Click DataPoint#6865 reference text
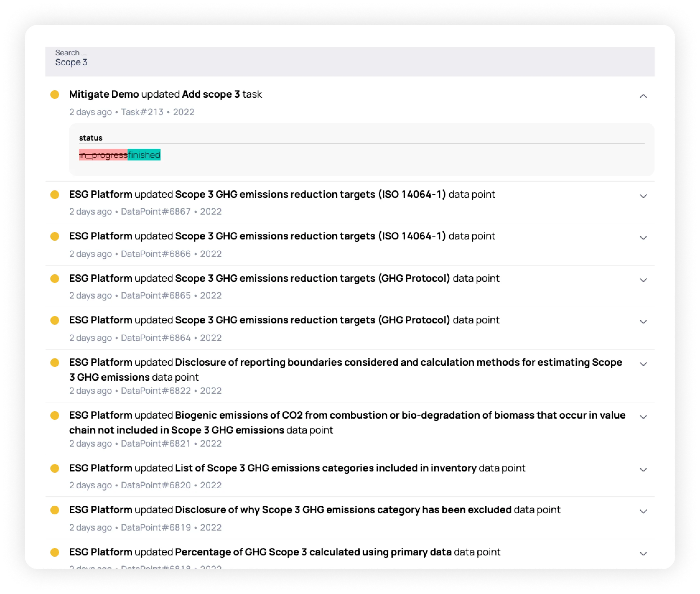Image resolution: width=700 pixels, height=594 pixels. [x=156, y=295]
